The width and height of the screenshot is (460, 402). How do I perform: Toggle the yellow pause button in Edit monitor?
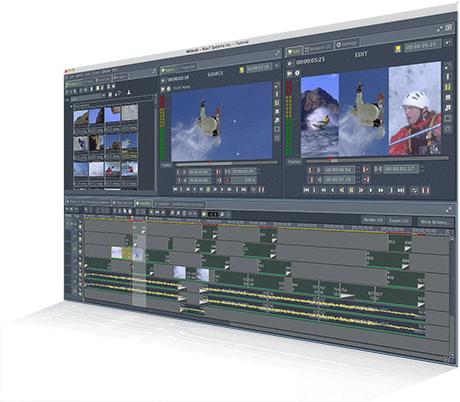coord(351,190)
